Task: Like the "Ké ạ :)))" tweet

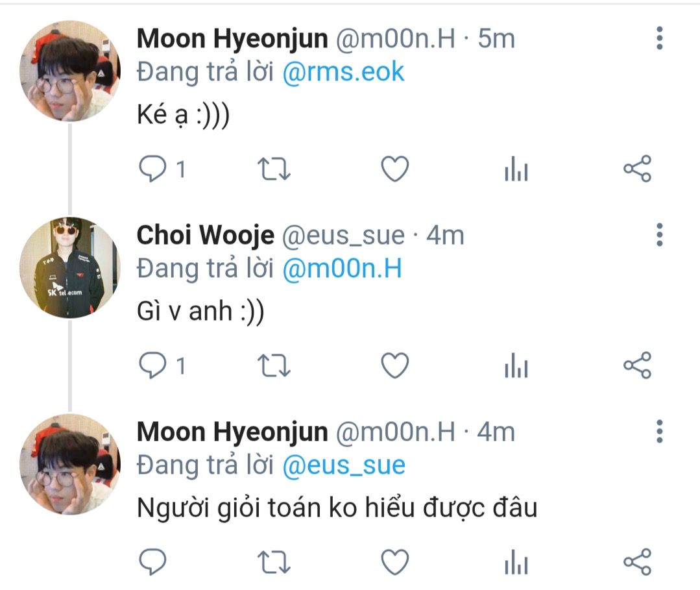Action: (x=394, y=169)
